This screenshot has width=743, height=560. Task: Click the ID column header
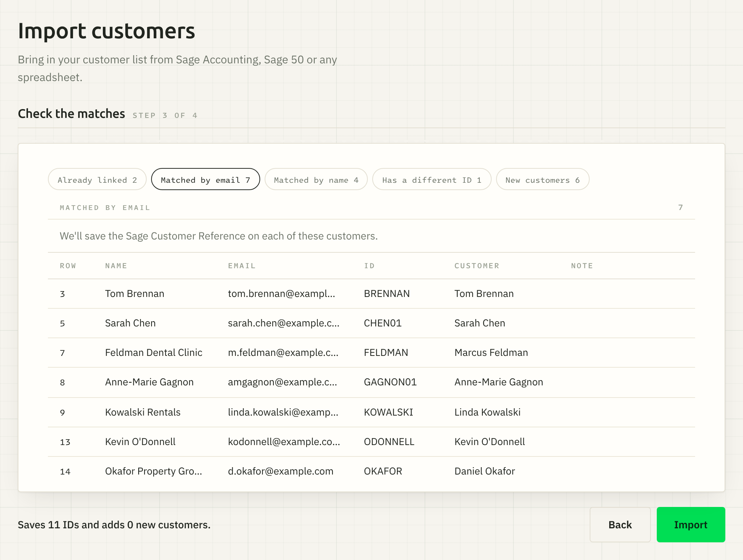coord(369,266)
